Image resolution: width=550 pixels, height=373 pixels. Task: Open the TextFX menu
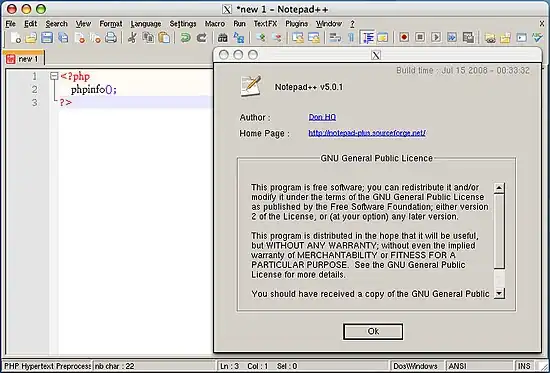[265, 24]
